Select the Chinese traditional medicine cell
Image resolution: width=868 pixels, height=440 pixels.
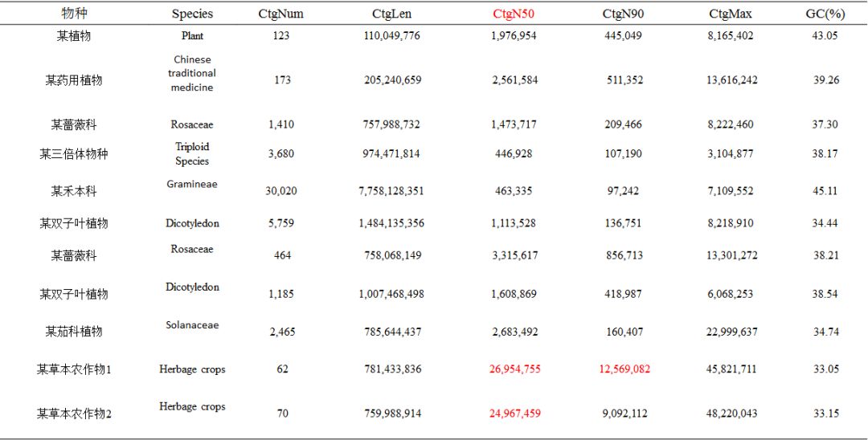[192, 73]
